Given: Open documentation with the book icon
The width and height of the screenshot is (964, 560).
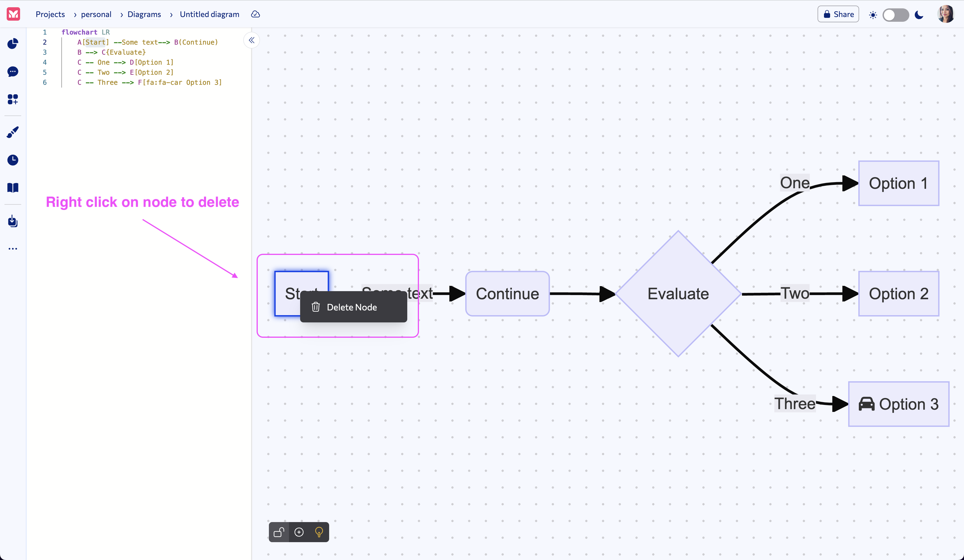Looking at the screenshot, I should point(13,187).
